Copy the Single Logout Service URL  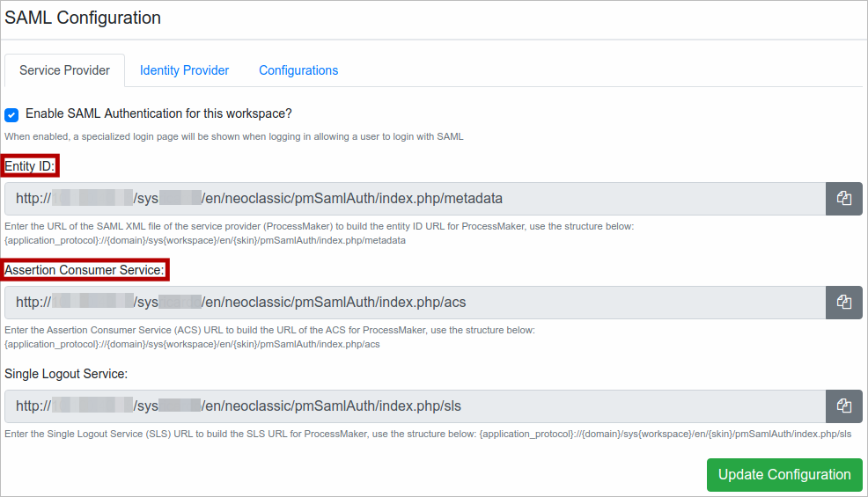(843, 406)
